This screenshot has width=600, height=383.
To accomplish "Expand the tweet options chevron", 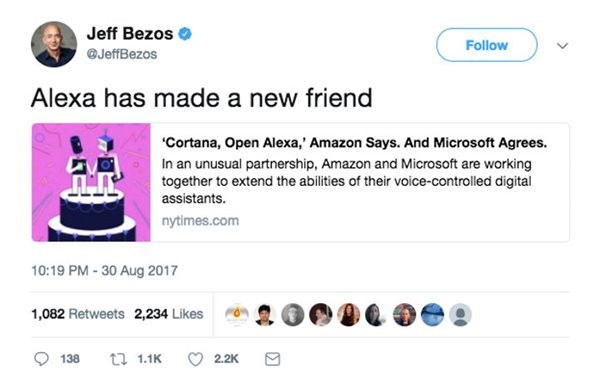I will coord(562,46).
